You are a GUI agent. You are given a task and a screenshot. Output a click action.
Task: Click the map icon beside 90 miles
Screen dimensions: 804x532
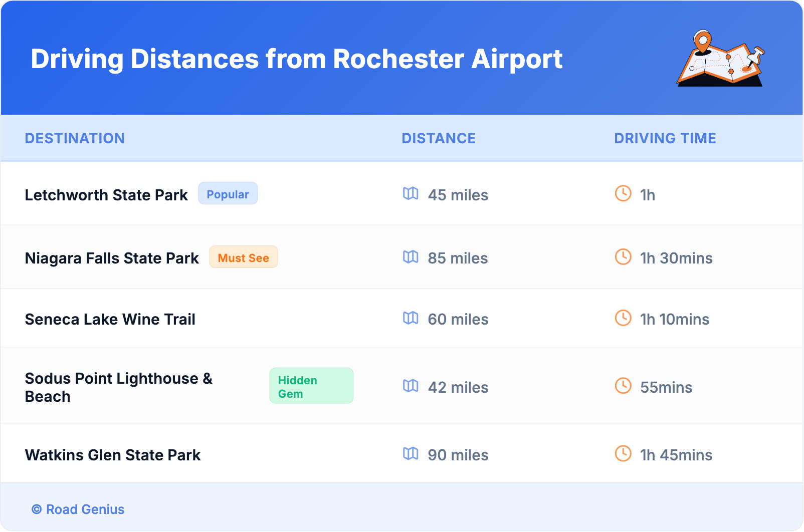pos(411,453)
